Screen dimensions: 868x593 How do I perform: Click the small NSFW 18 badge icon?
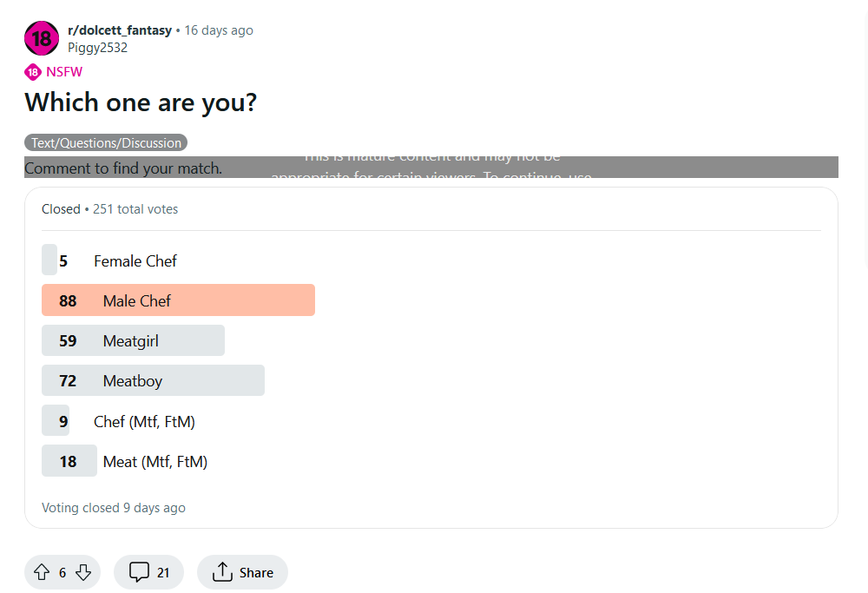33,72
